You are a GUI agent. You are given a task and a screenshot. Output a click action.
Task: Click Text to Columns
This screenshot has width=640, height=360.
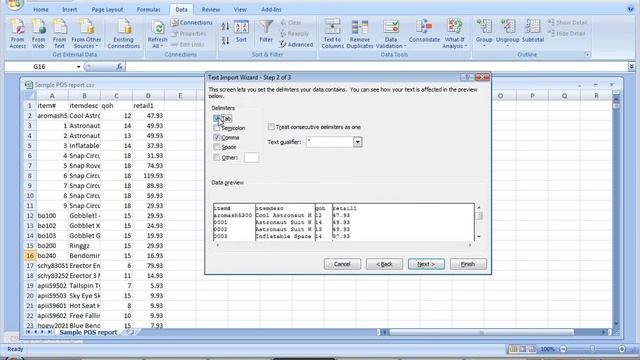tap(332, 33)
